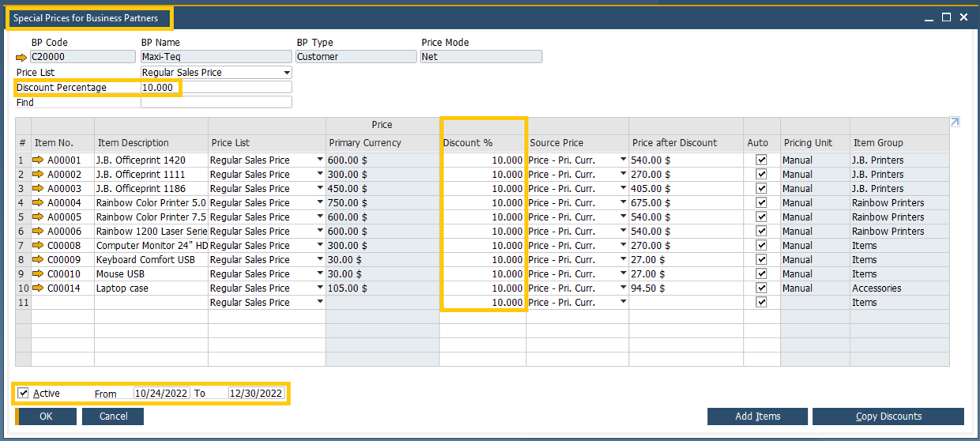This screenshot has height=441, width=980.
Task: Click the Find input field
Action: (216, 103)
